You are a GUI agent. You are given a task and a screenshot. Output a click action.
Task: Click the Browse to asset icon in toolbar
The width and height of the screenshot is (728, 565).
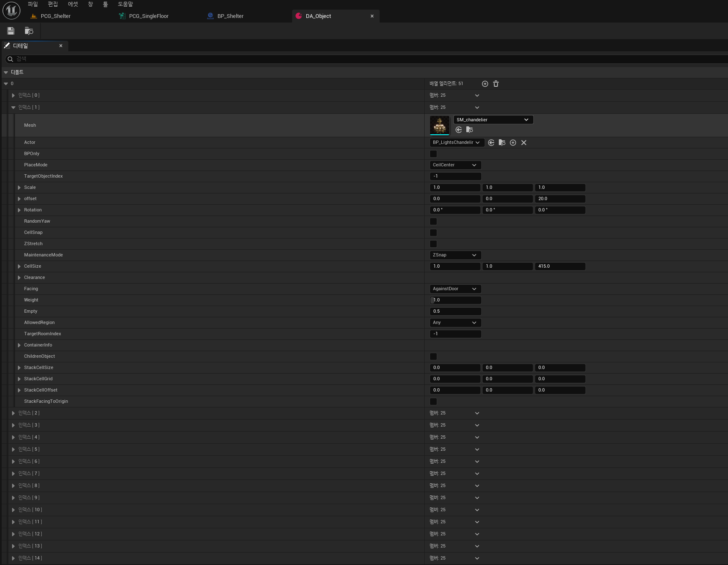[29, 31]
